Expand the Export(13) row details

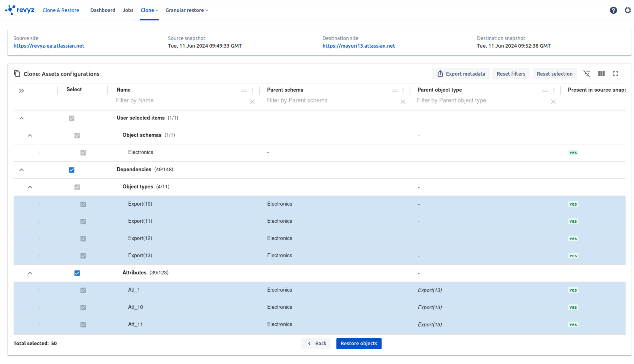tap(39, 256)
